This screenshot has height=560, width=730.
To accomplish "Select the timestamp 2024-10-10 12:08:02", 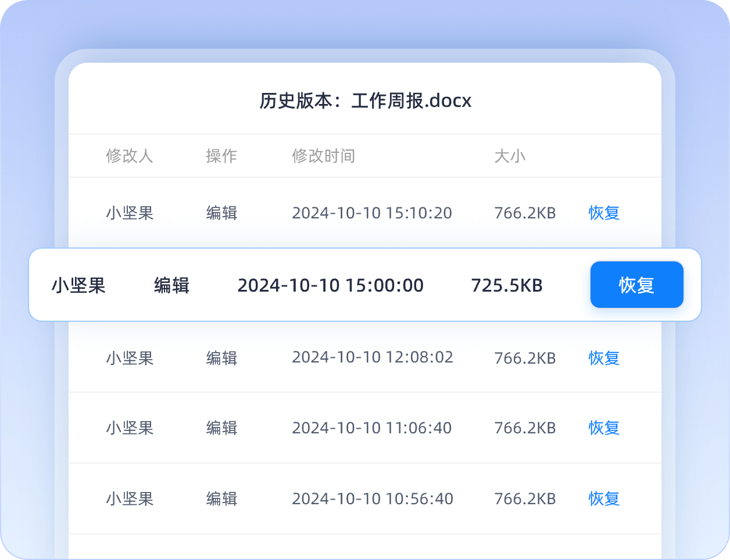I will coord(372,357).
